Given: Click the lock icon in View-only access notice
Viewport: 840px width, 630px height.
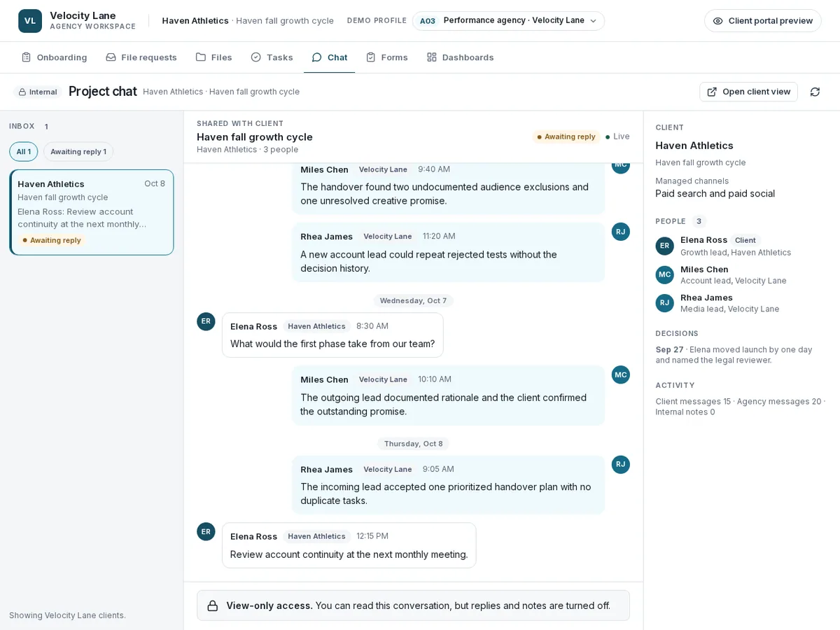Looking at the screenshot, I should (x=213, y=605).
